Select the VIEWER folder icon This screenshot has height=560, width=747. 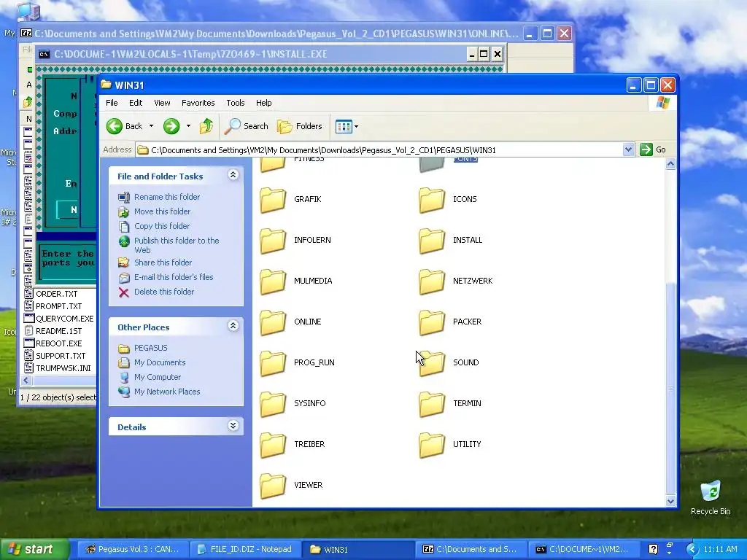273,486
